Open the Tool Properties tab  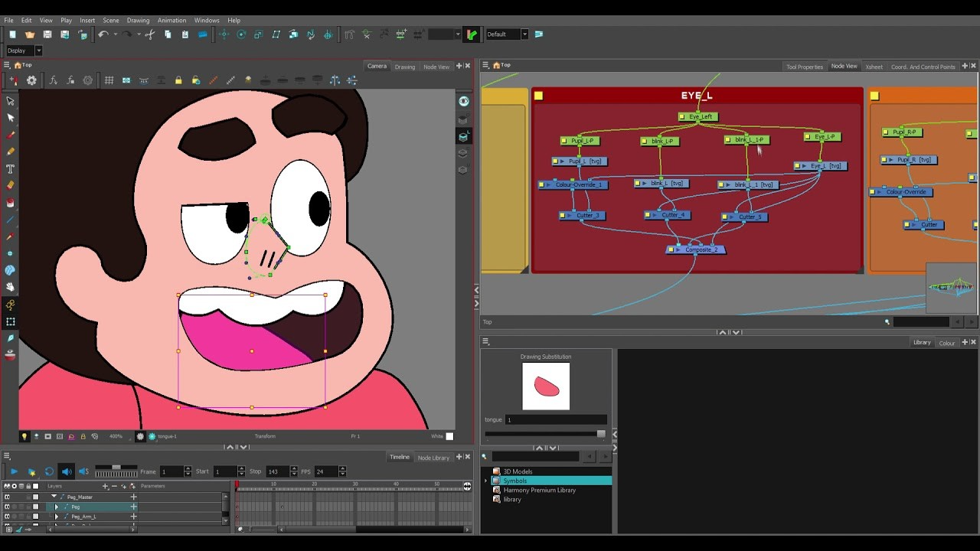tap(805, 67)
